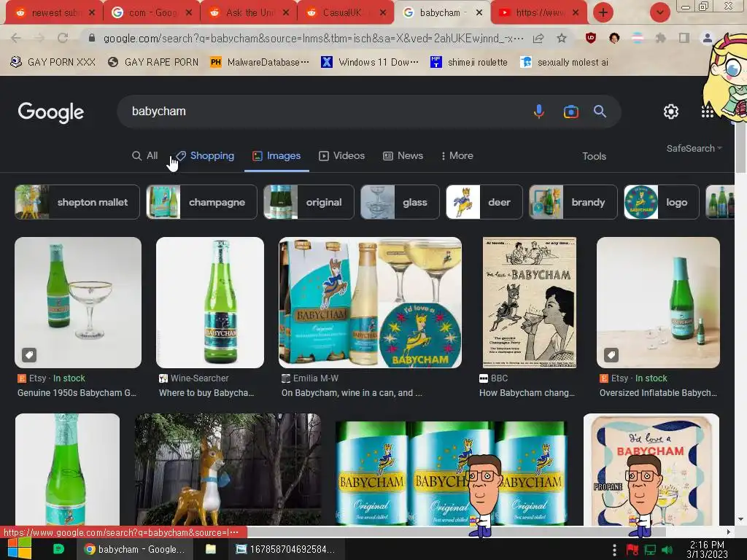Switch to the Ask the Uni Reddit tab
Image resolution: width=747 pixels, height=560 pixels.
coord(249,12)
